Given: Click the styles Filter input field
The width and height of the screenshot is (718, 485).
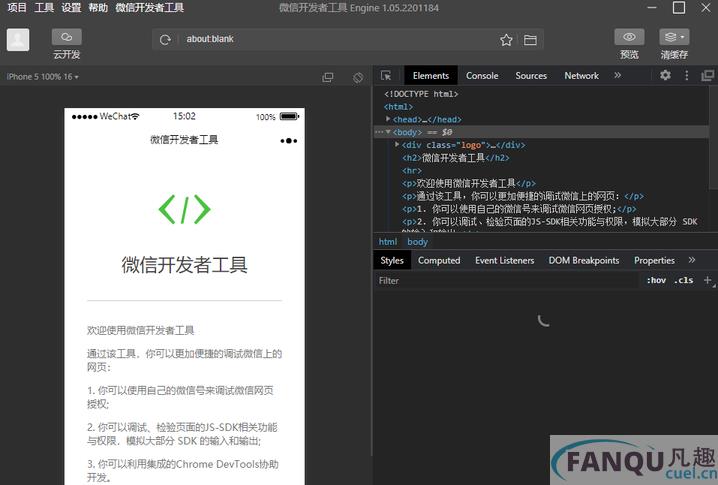Looking at the screenshot, I should pyautogui.click(x=500, y=281).
